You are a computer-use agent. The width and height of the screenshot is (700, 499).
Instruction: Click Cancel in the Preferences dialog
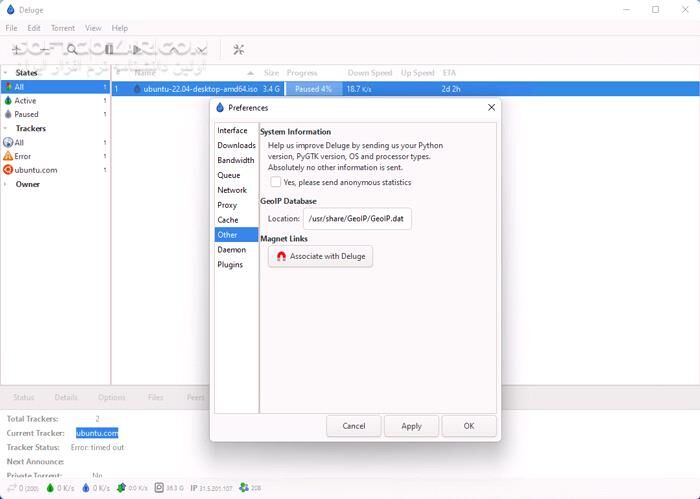353,426
